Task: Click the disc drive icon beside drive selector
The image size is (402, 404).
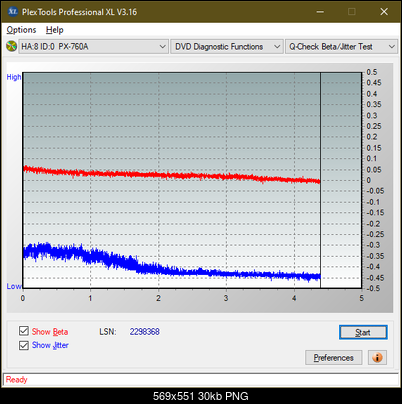Action: pyautogui.click(x=11, y=46)
